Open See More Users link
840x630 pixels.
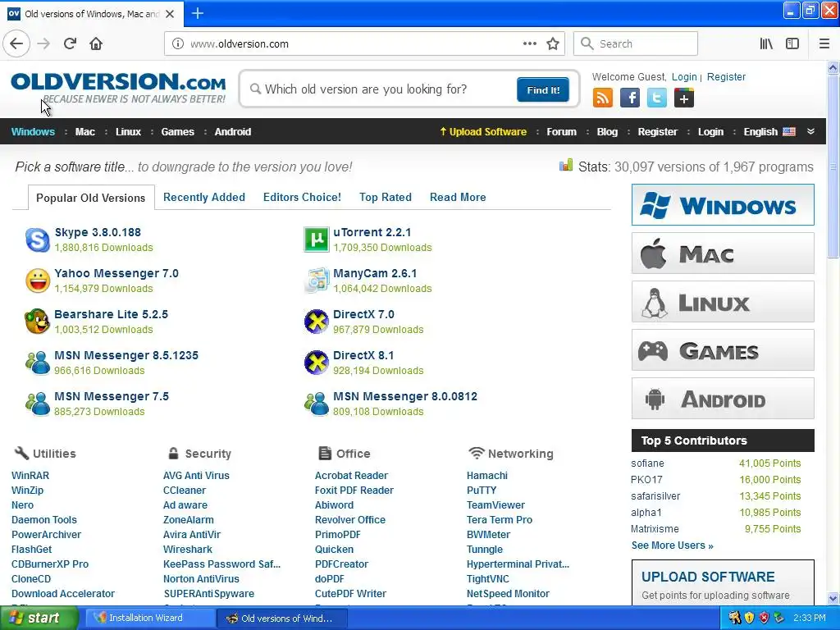(673, 546)
